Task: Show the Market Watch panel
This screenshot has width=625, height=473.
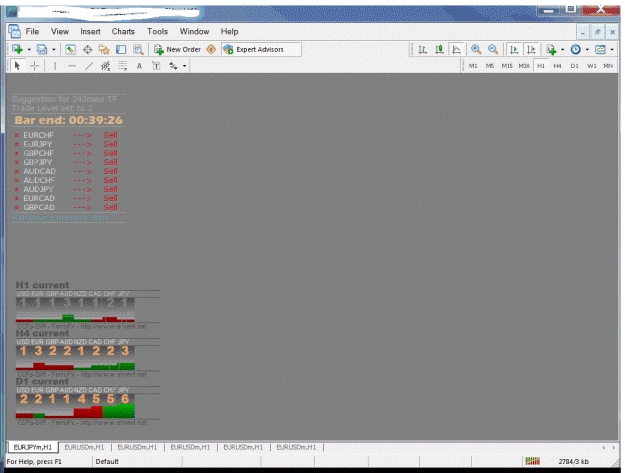Action: tap(70, 49)
